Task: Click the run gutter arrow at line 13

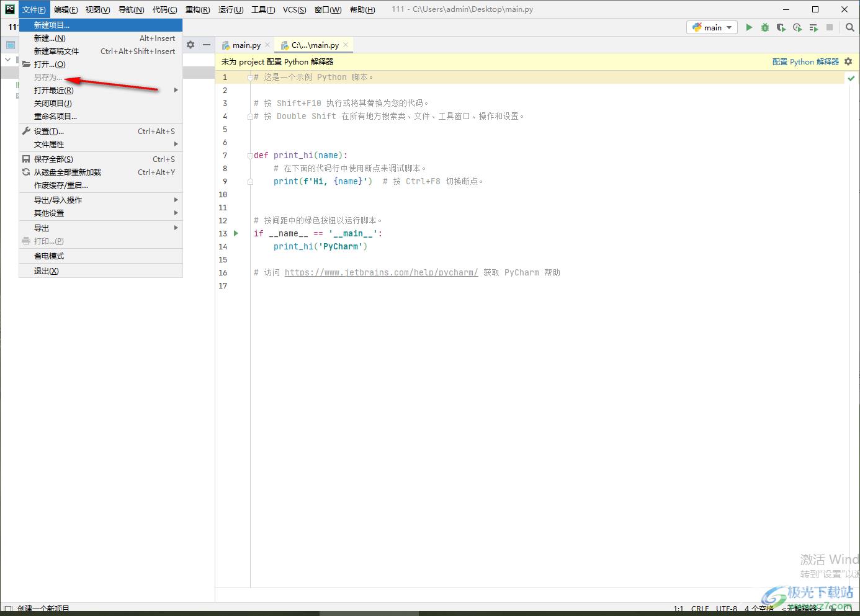Action: click(x=236, y=233)
